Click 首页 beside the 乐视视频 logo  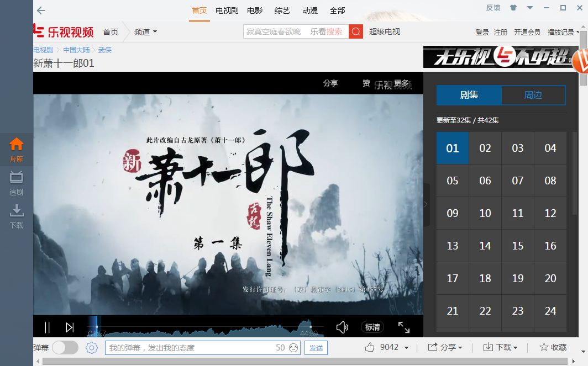point(111,32)
